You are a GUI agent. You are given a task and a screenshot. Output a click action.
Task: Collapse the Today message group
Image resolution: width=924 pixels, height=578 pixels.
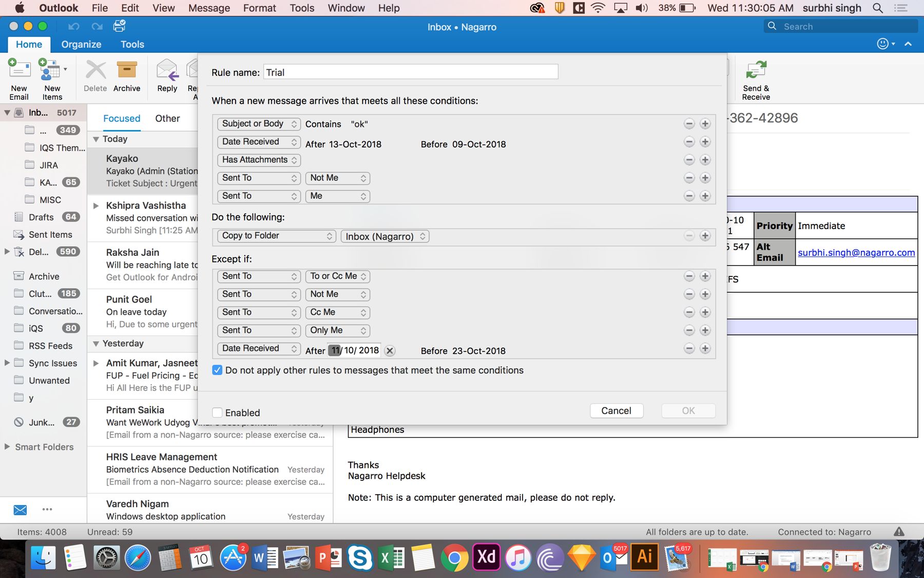click(96, 139)
